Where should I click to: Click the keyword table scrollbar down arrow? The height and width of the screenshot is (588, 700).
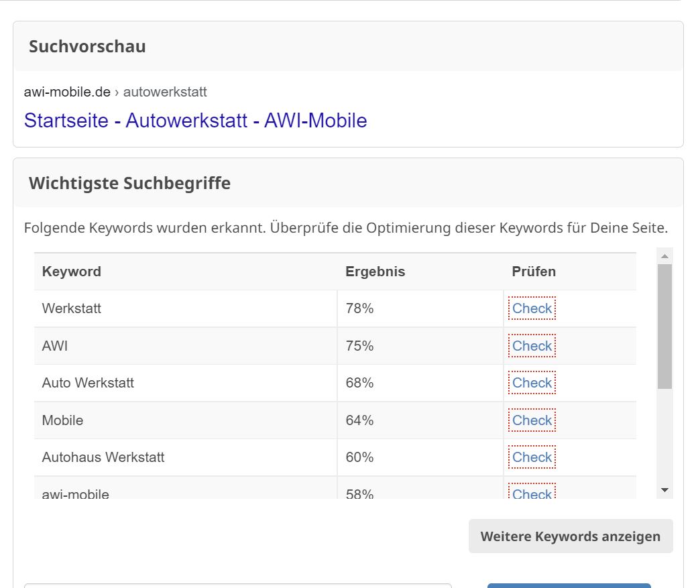664,490
